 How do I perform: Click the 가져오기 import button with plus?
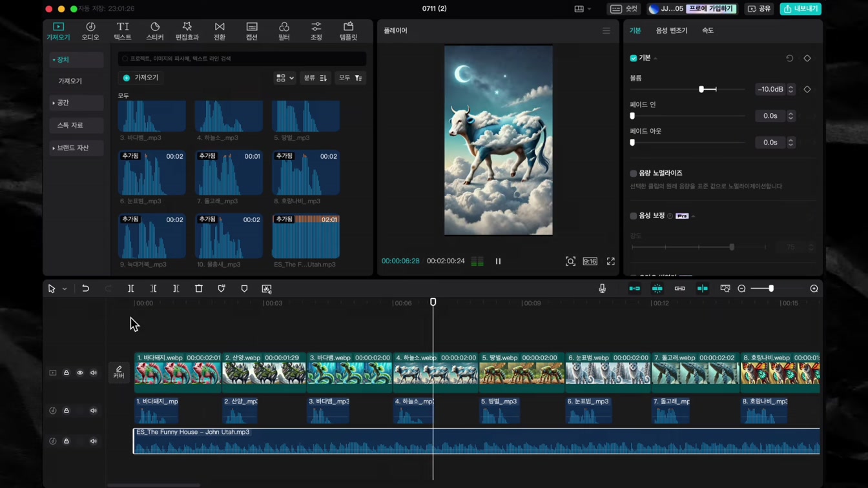[141, 77]
